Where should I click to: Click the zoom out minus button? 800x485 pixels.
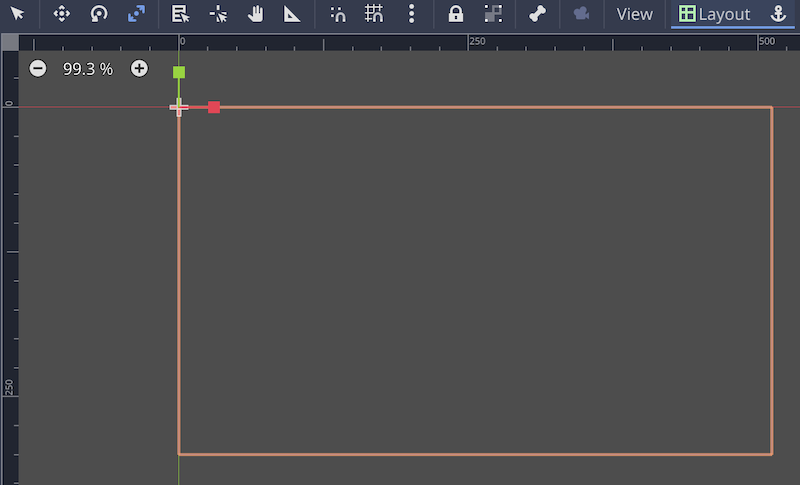(x=38, y=69)
